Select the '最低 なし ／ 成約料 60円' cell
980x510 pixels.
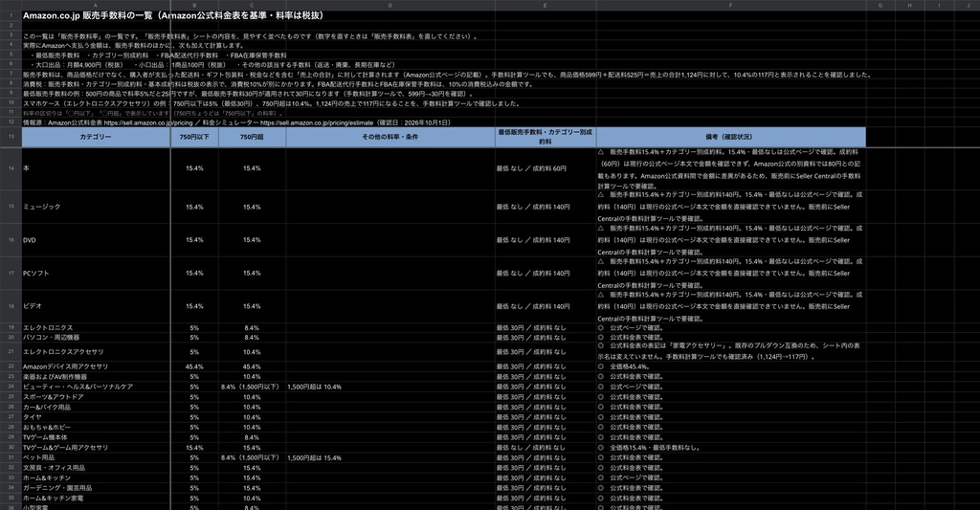pos(545,168)
